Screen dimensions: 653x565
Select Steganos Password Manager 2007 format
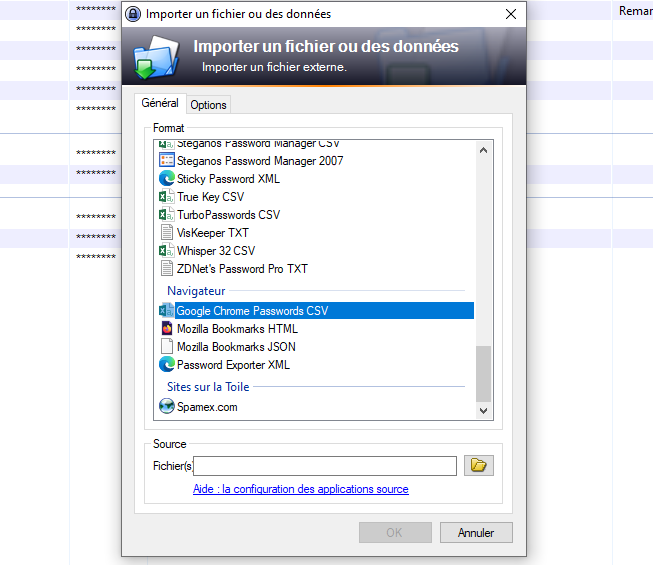point(260,161)
